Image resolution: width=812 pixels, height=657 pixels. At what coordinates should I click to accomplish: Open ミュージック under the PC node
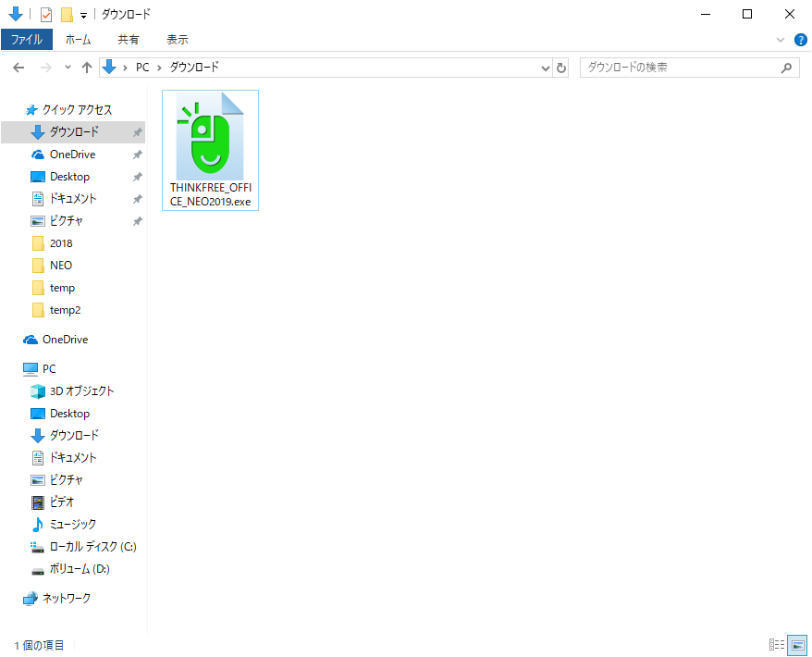coord(72,525)
